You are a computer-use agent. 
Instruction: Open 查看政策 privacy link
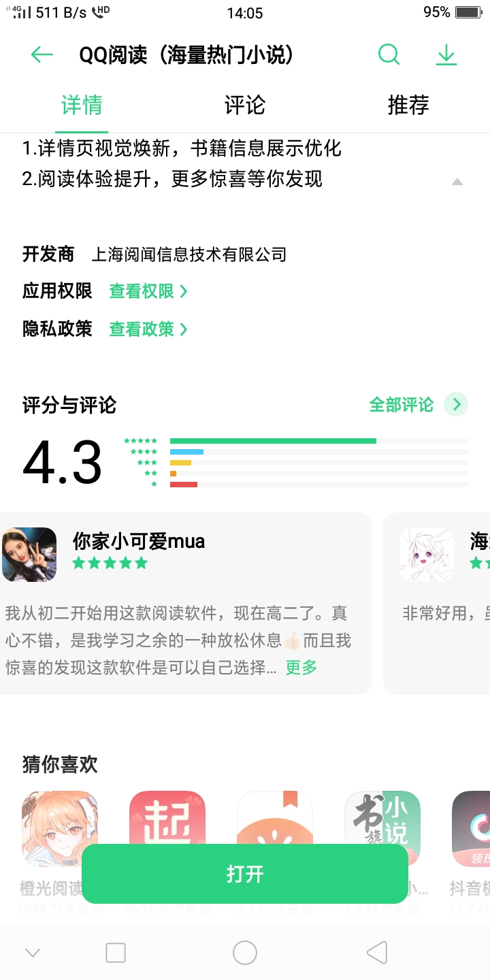[x=148, y=329]
